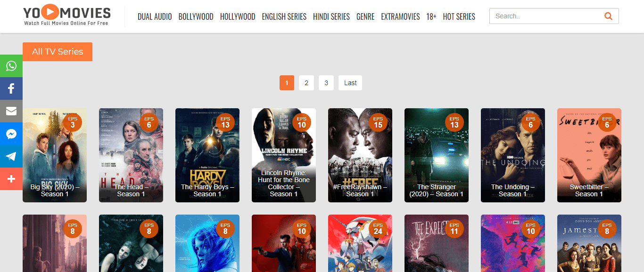The image size is (644, 272).
Task: Open The Undoing Season 1 poster
Action: (513, 155)
